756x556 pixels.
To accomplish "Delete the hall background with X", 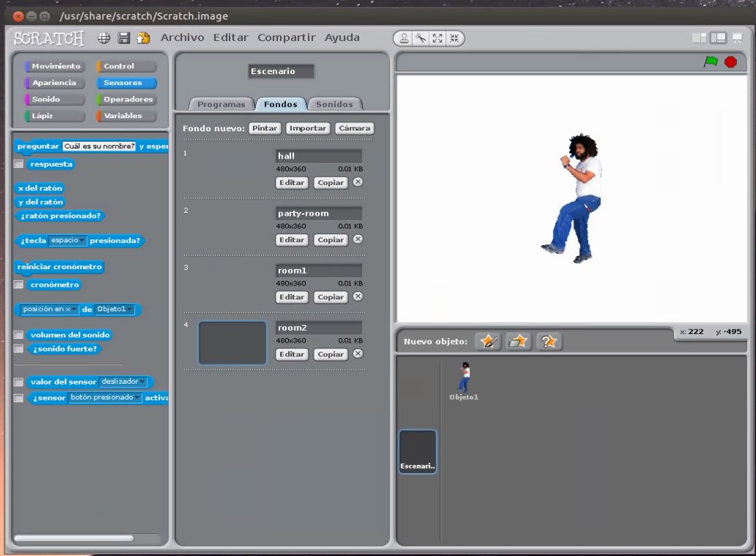I will [358, 182].
